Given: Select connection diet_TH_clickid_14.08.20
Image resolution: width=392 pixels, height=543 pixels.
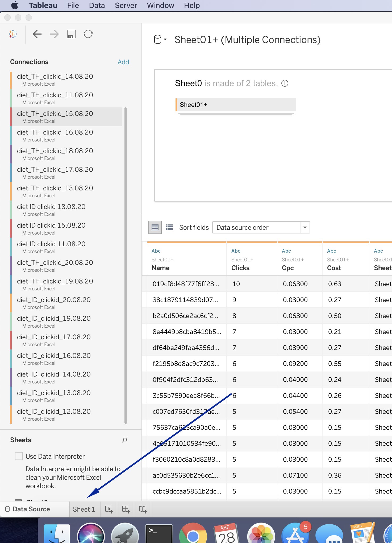Looking at the screenshot, I should point(66,80).
